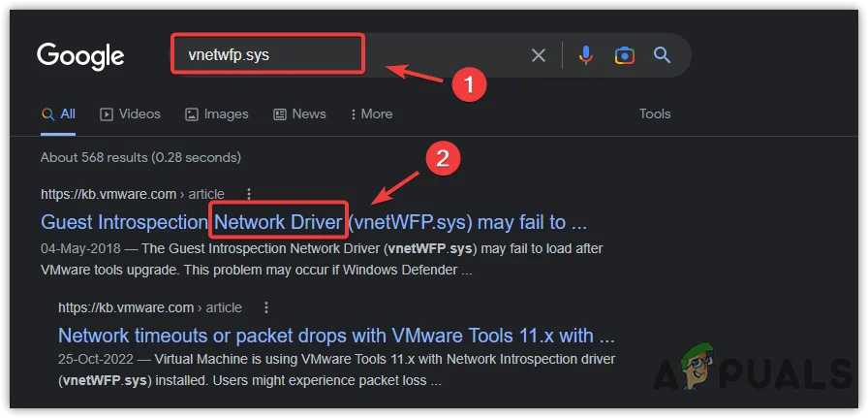
Task: Click the 25-Oct-2022 result snippet text
Action: (x=336, y=370)
